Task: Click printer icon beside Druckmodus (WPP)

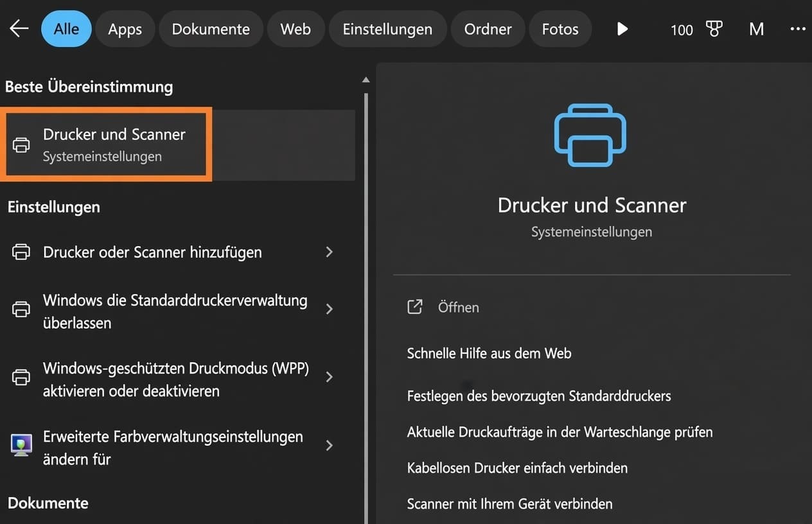Action: coord(21,377)
